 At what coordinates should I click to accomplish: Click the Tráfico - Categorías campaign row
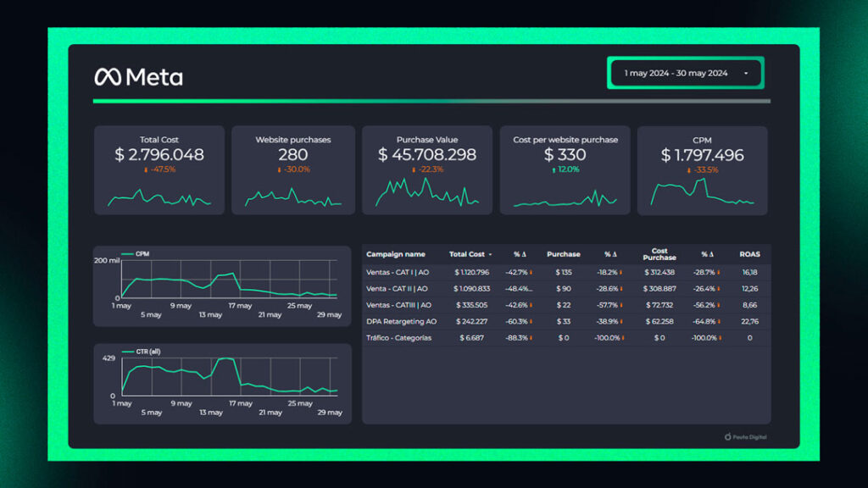pyautogui.click(x=398, y=337)
